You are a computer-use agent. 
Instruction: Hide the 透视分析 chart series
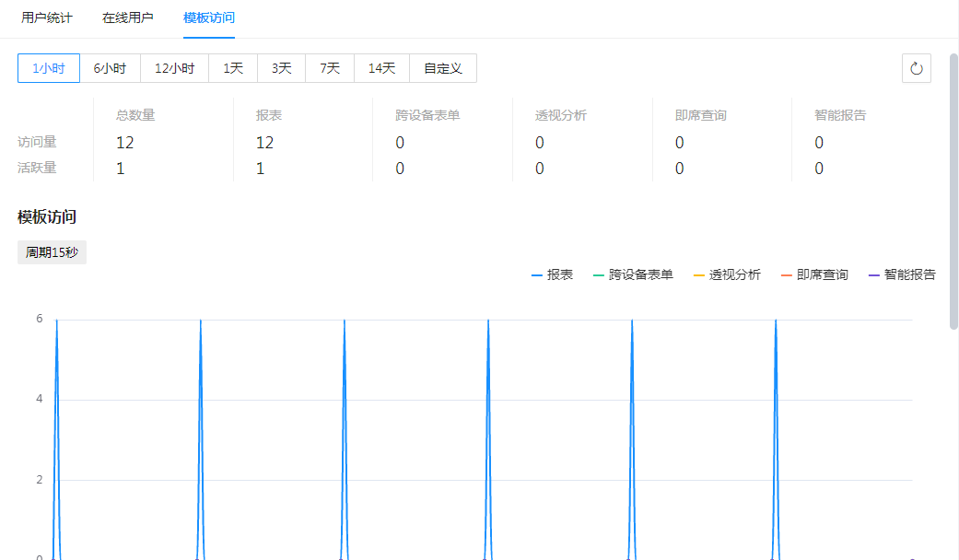pyautogui.click(x=727, y=274)
